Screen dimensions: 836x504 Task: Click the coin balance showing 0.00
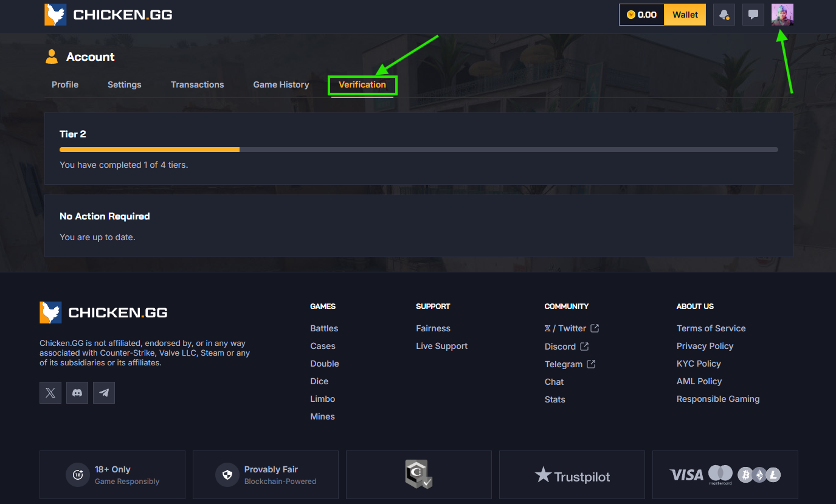tap(641, 14)
